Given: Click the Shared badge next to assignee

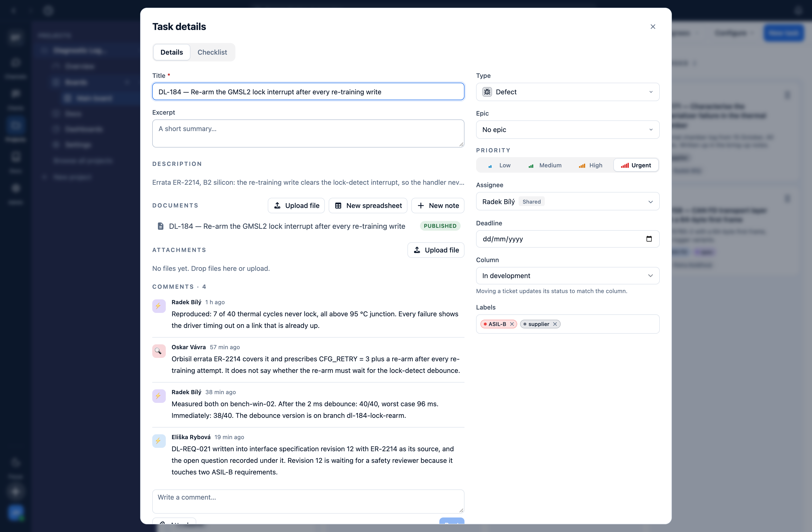Looking at the screenshot, I should 531,202.
